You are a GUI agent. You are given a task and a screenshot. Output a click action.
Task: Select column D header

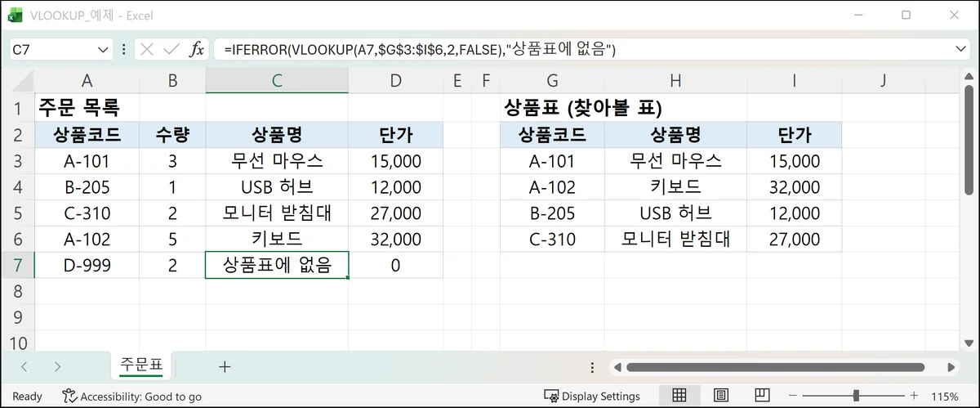(x=395, y=80)
